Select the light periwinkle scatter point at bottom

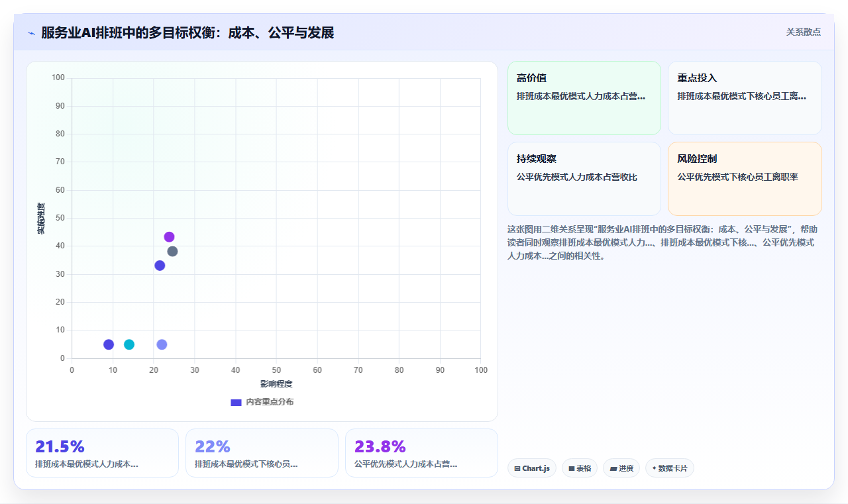tap(162, 344)
